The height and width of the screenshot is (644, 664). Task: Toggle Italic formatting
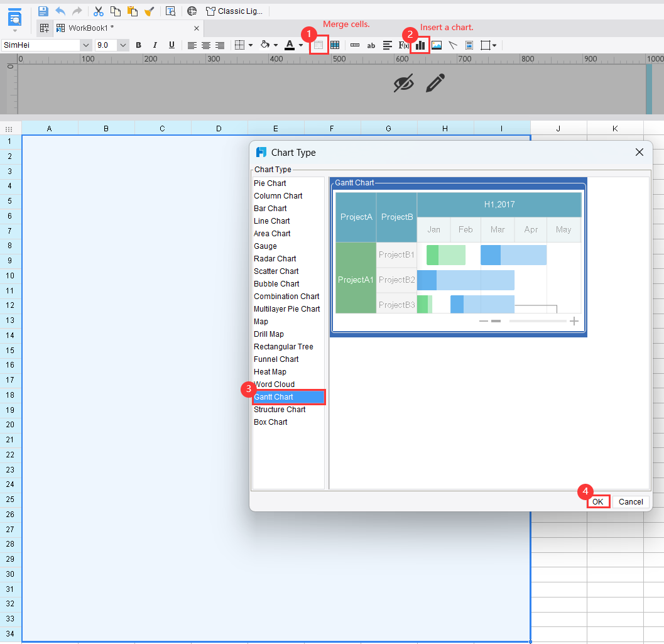[155, 45]
